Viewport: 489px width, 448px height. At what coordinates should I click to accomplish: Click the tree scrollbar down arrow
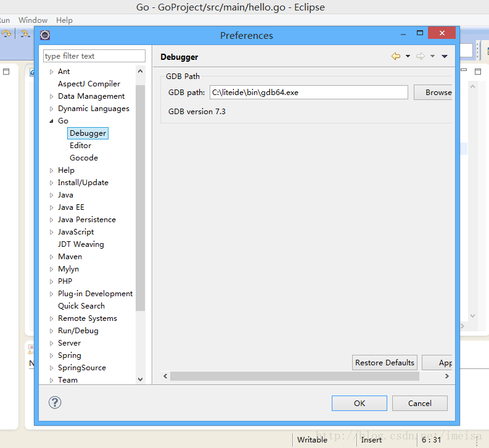[141, 380]
